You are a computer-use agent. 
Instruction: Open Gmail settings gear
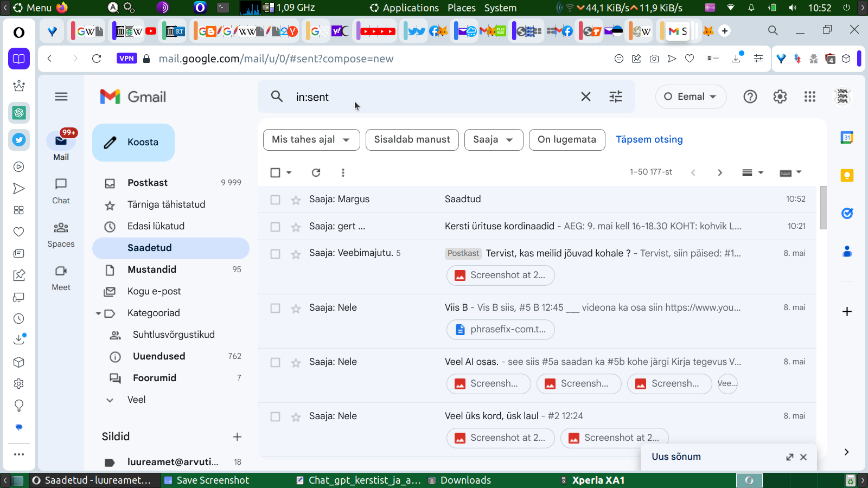pos(780,97)
